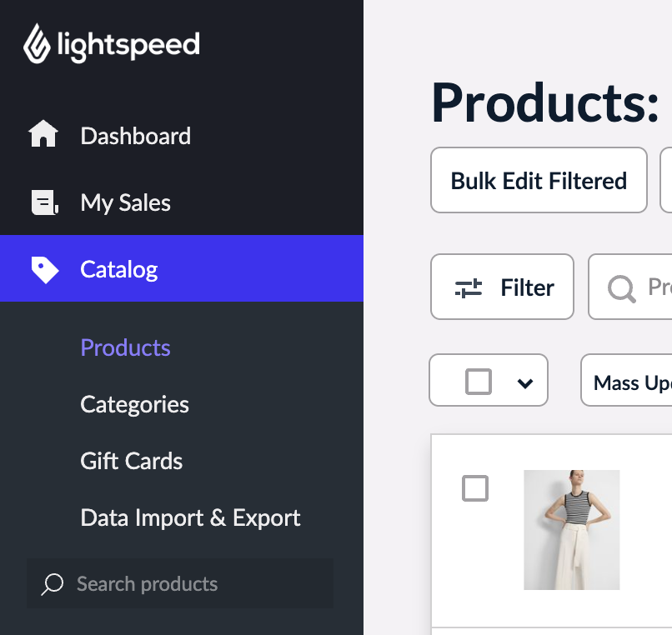Click the magnifier icon in product search box

pyautogui.click(x=621, y=289)
